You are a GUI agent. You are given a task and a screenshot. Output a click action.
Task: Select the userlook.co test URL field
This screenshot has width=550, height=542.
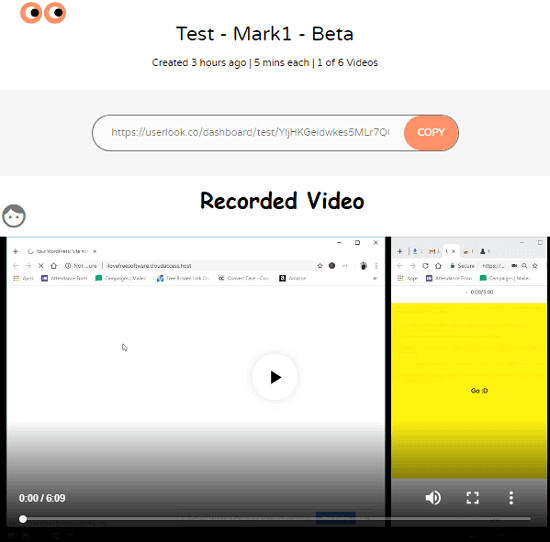pyautogui.click(x=250, y=133)
